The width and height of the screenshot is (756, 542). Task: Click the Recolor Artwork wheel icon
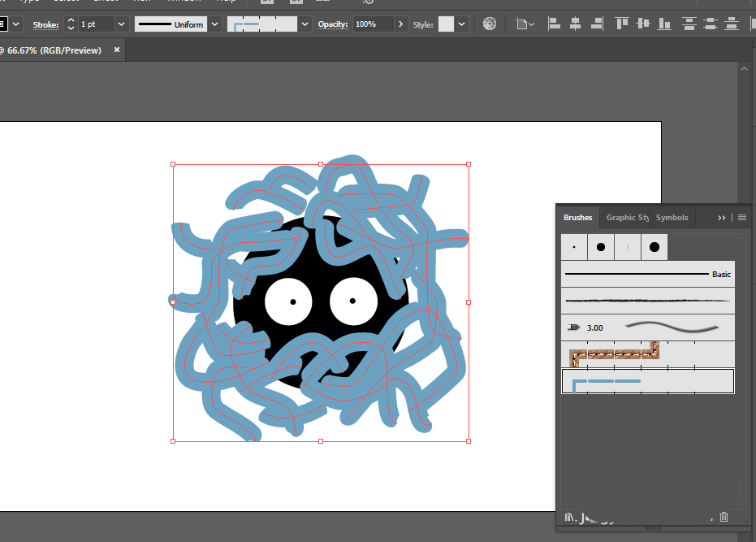(x=490, y=24)
